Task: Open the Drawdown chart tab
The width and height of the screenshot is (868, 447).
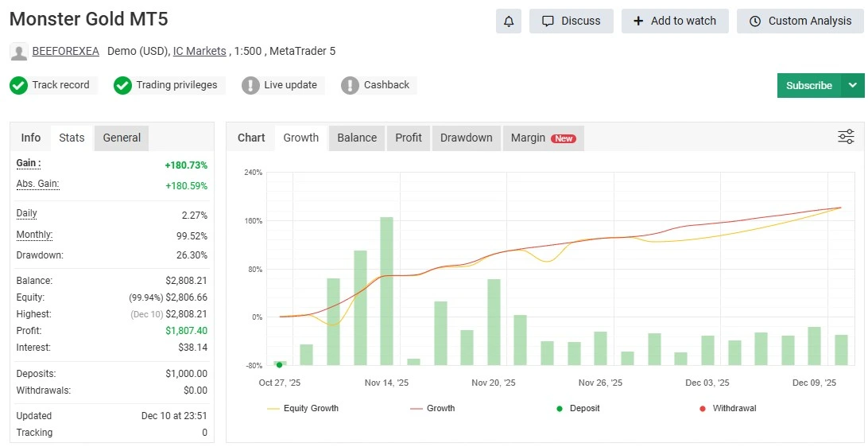Action: click(x=466, y=138)
